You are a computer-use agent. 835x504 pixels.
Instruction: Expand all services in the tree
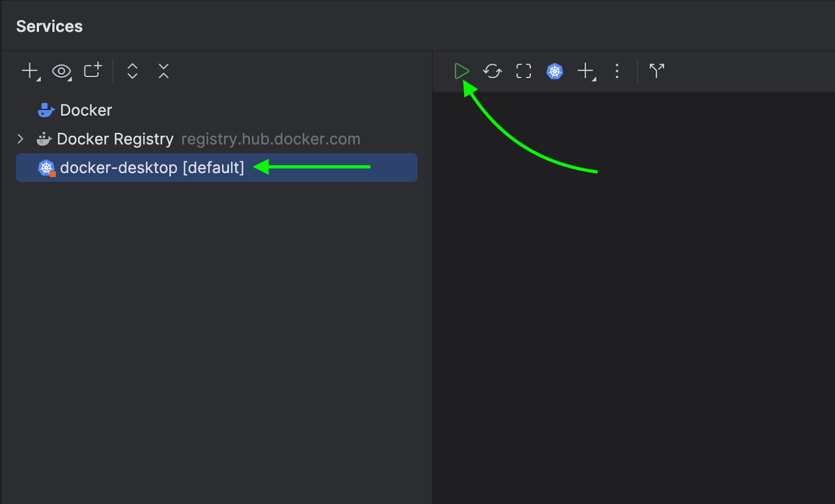click(133, 71)
